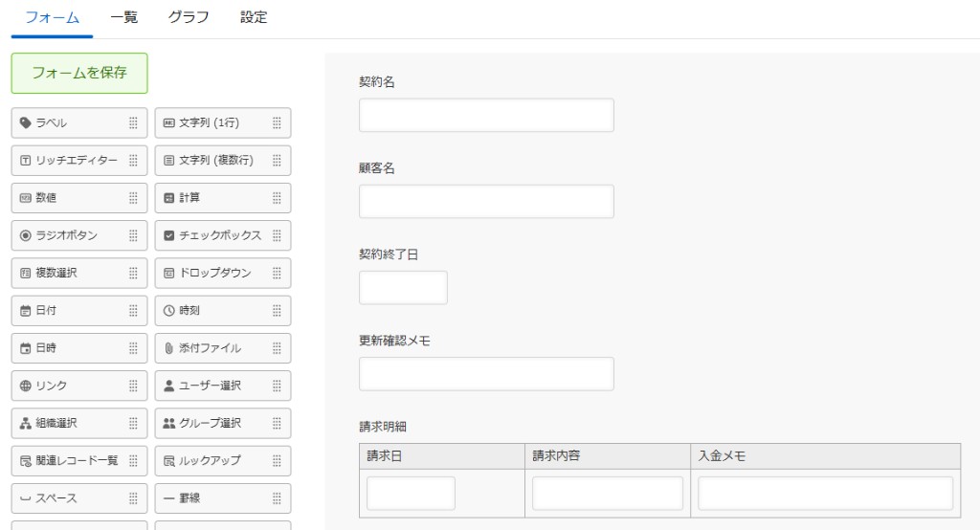Click the フォームを保存 button
Image resolution: width=980 pixels, height=530 pixels.
(79, 73)
